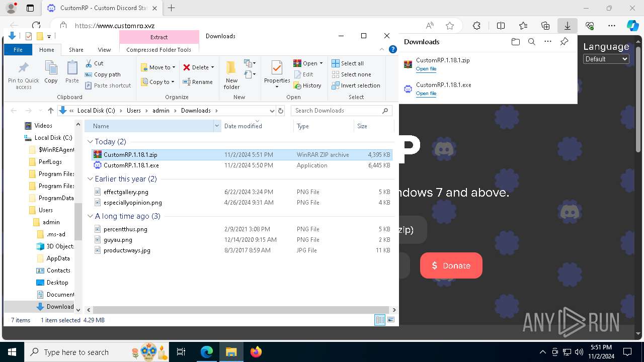Viewport: 644px width, 362px height.
Task: Select CustomRP.1.18.1.exe file row
Action: click(242, 165)
